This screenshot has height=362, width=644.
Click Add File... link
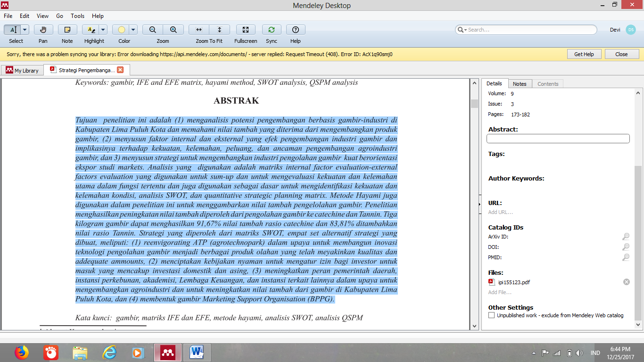(x=500, y=292)
